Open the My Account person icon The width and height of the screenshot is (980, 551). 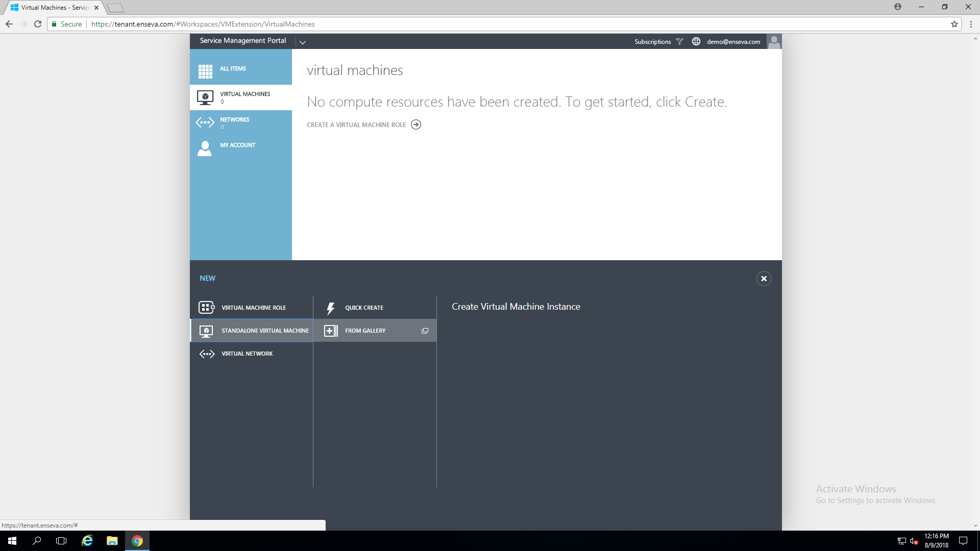[205, 148]
